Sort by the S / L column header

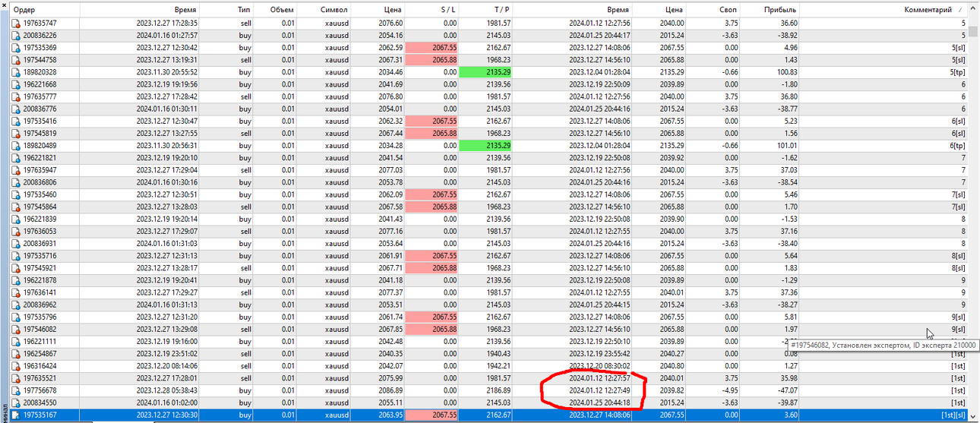[432, 10]
